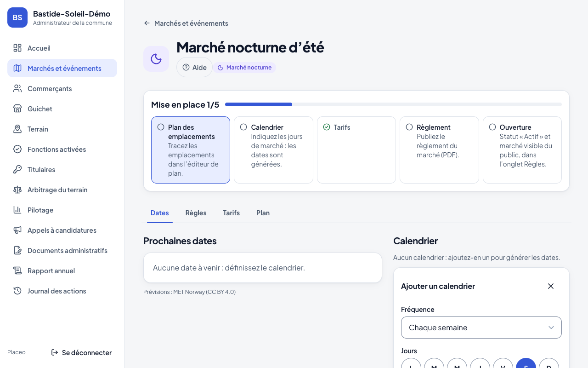Select the Guichet storefront icon

(17, 109)
